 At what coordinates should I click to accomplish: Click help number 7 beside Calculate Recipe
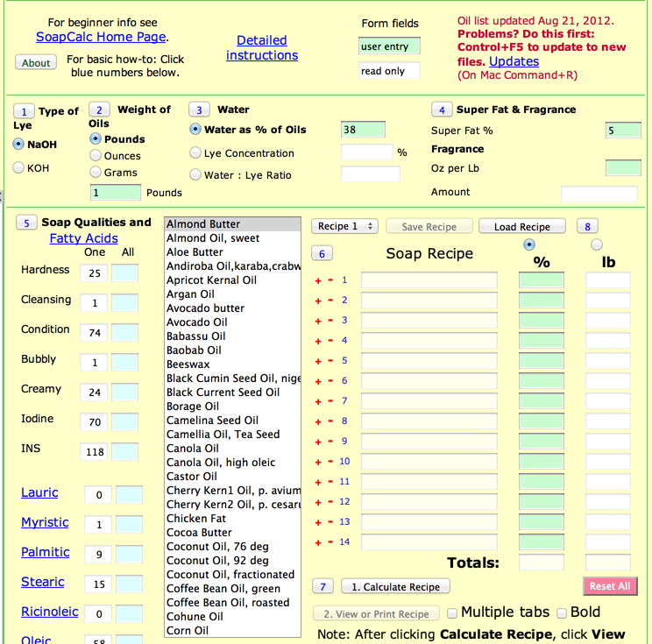tap(323, 587)
